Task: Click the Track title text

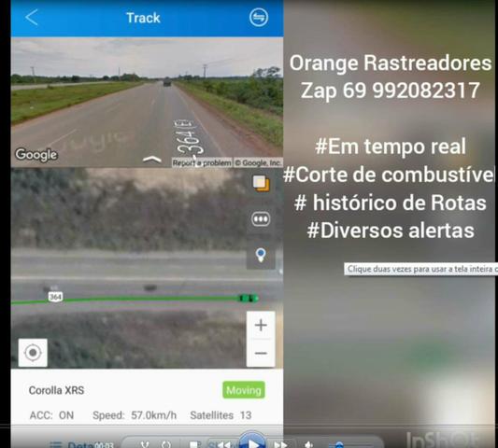Action: 143,18
